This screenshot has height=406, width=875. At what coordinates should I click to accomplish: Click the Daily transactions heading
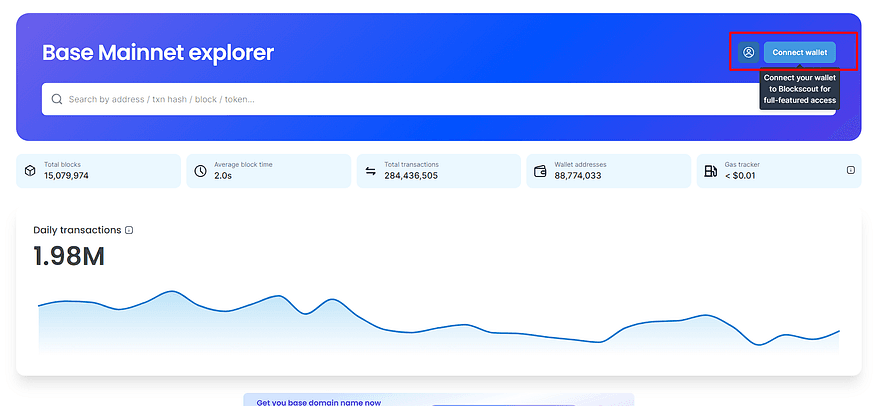(77, 230)
